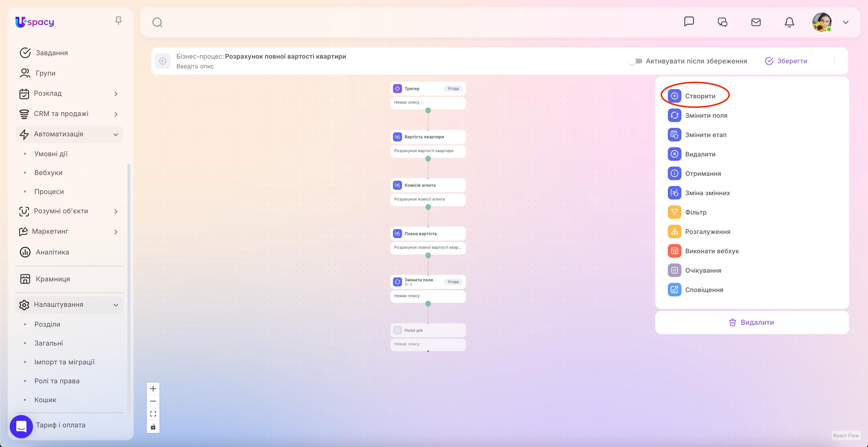Open the search magnifier icon
This screenshot has width=868, height=447.
(x=157, y=23)
